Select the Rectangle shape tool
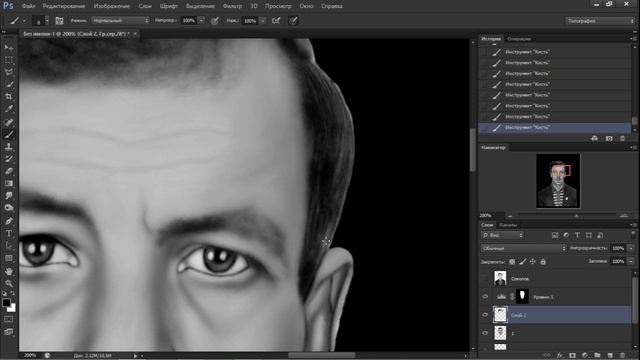Viewport: 640px width, 360px height. pyautogui.click(x=9, y=258)
